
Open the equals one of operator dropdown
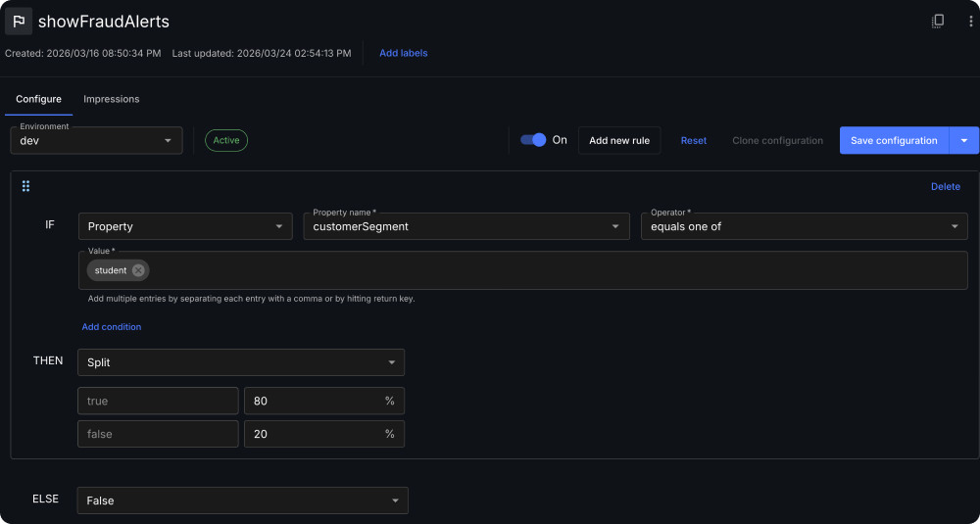click(805, 226)
